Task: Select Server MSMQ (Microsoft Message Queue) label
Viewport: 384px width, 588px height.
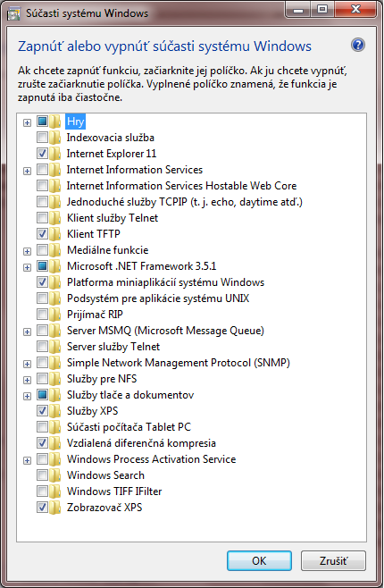Action: click(165, 331)
